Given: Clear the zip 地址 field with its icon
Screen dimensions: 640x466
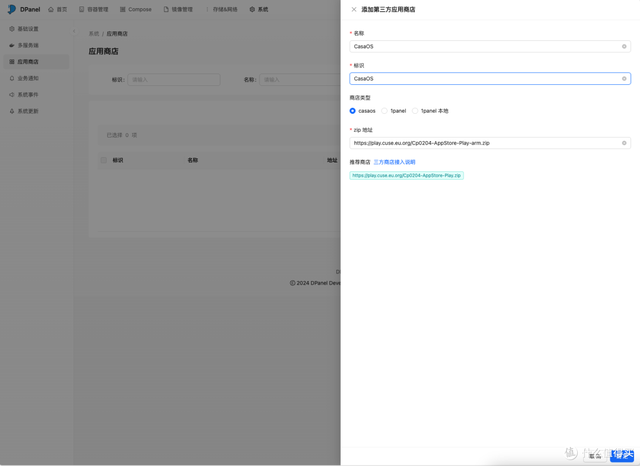Looking at the screenshot, I should click(x=624, y=143).
